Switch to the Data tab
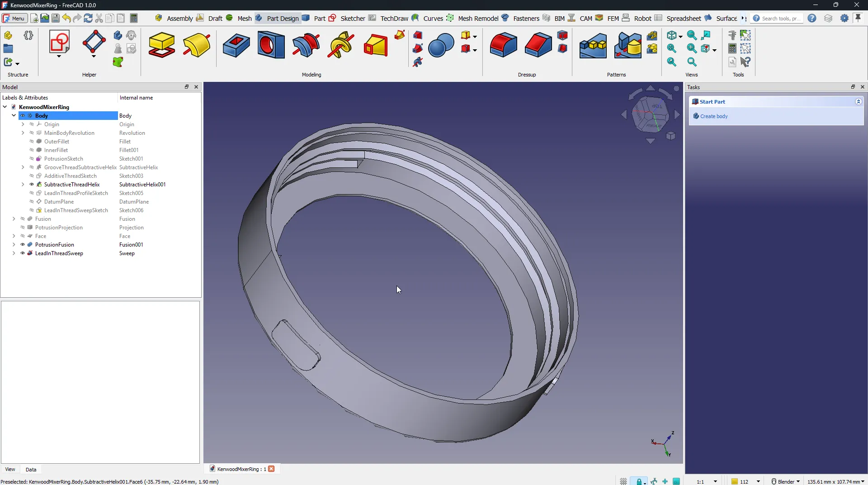The image size is (868, 485). coord(31,470)
